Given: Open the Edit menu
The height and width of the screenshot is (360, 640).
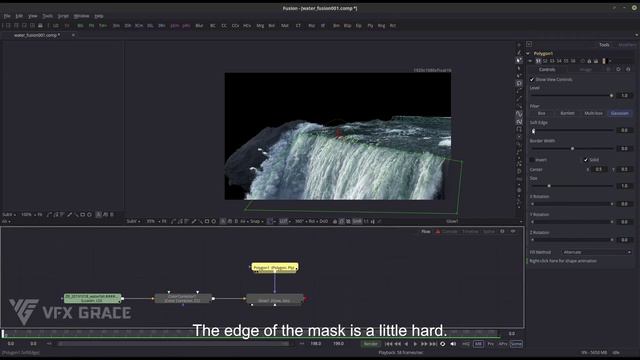Looking at the screenshot, I should pos(19,16).
